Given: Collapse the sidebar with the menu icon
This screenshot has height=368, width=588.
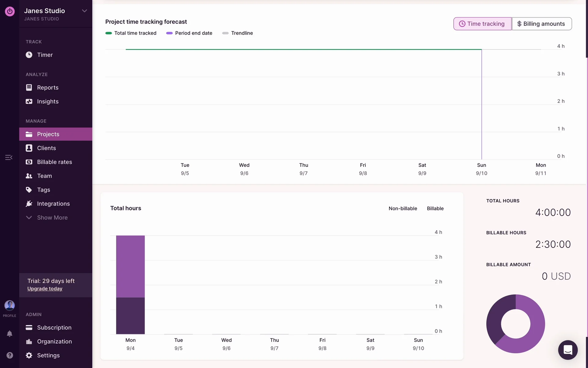Looking at the screenshot, I should [9, 157].
